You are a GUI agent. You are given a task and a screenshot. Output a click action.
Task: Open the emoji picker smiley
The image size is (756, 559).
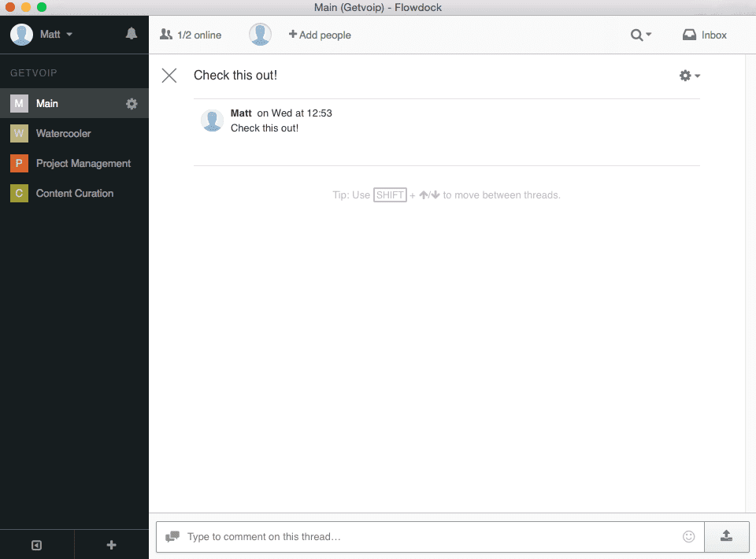688,536
